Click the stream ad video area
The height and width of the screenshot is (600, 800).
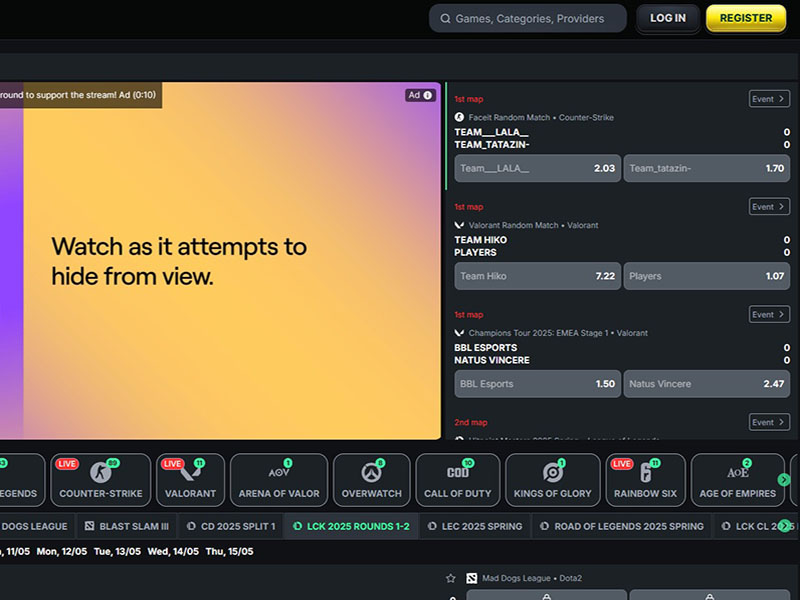point(220,261)
